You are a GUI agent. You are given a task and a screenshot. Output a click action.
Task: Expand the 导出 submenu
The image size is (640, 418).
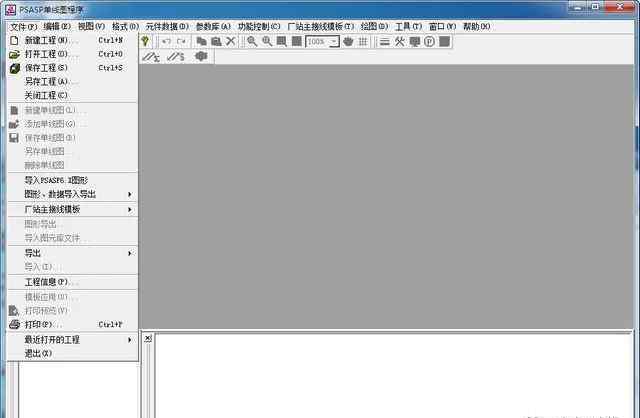pyautogui.click(x=73, y=253)
